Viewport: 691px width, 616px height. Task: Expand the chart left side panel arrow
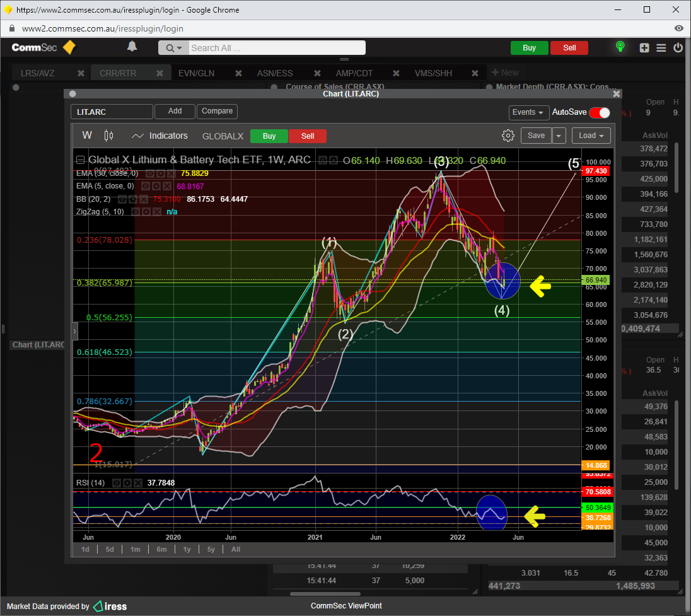pos(75,331)
